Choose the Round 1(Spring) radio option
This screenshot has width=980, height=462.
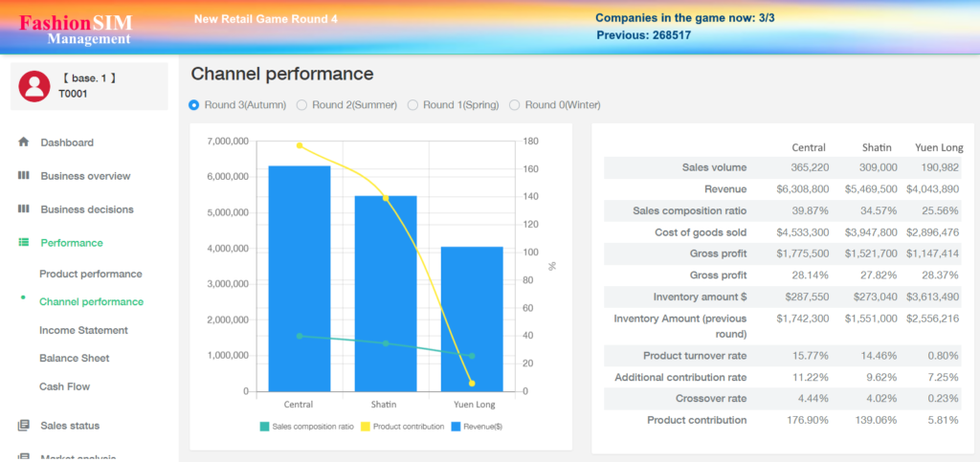point(413,105)
